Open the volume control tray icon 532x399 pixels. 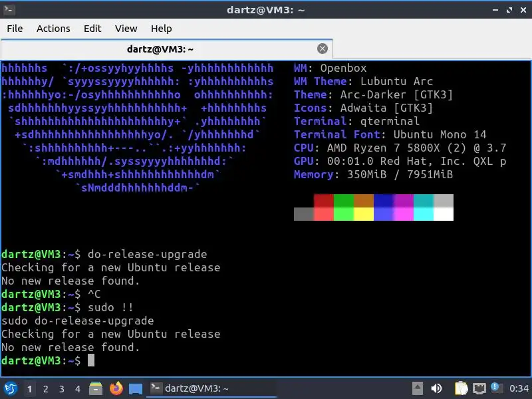tap(436, 388)
